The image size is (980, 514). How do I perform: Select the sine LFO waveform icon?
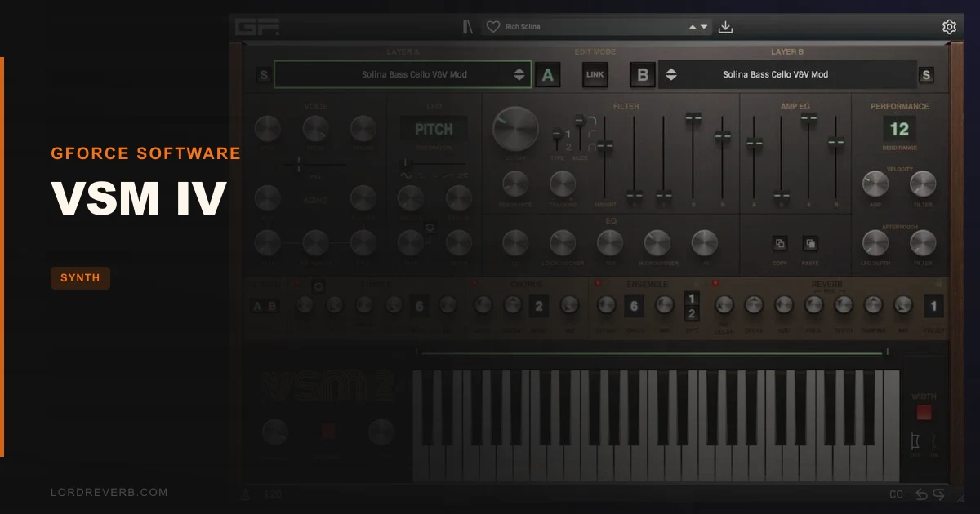tap(406, 175)
